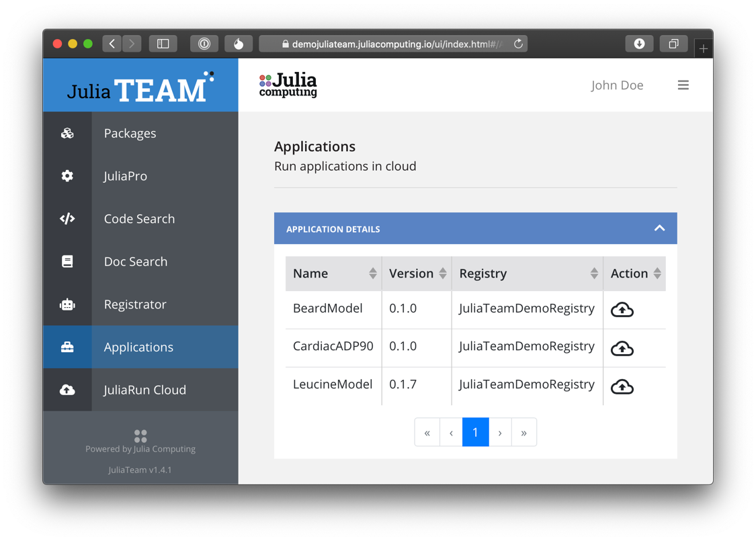Open Doc Search in the sidebar menu
This screenshot has width=756, height=541.
pos(140,261)
